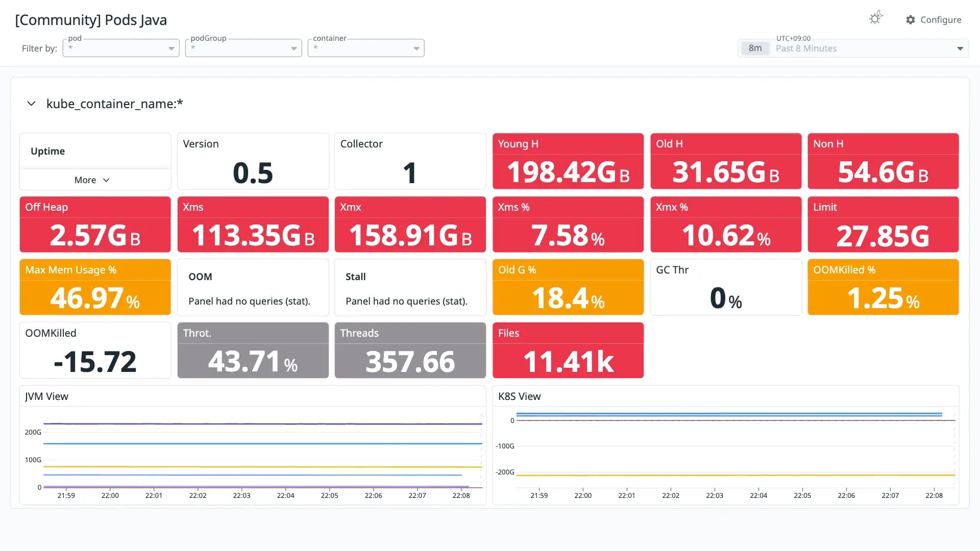Click the OOMKilled -15.72 value
This screenshot has width=980, height=551.
click(x=95, y=362)
